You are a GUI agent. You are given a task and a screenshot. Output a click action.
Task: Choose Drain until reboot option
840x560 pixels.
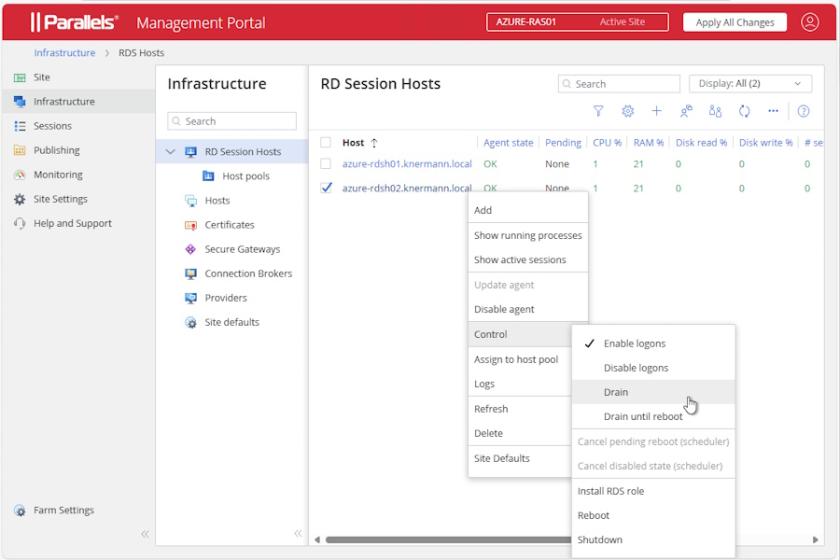653,416
